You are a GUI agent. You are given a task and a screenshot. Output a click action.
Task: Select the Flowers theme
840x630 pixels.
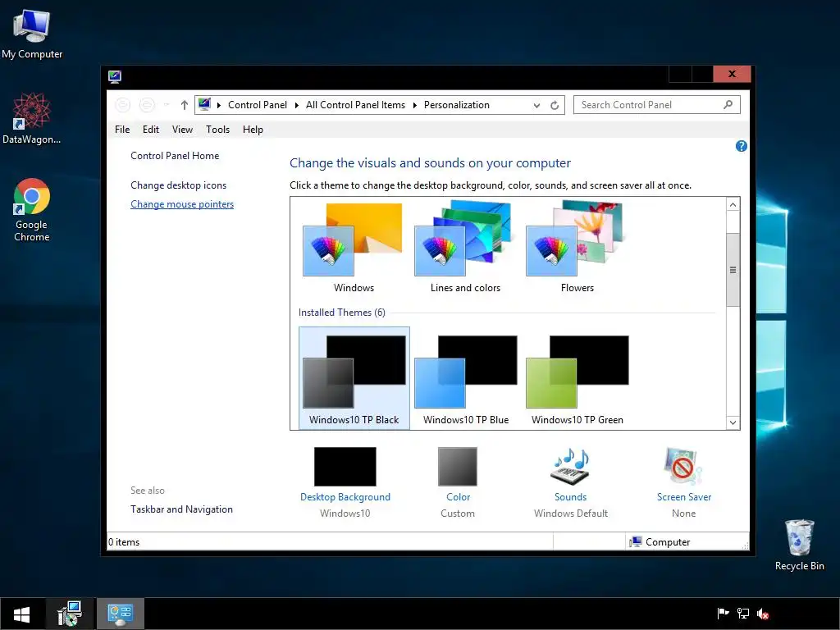pos(577,248)
